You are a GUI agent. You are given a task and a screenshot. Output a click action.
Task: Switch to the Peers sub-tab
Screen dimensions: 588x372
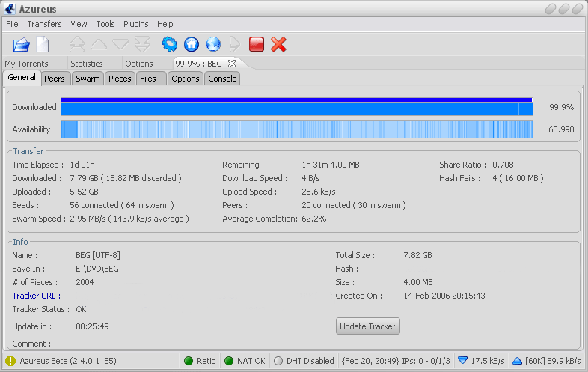(55, 79)
